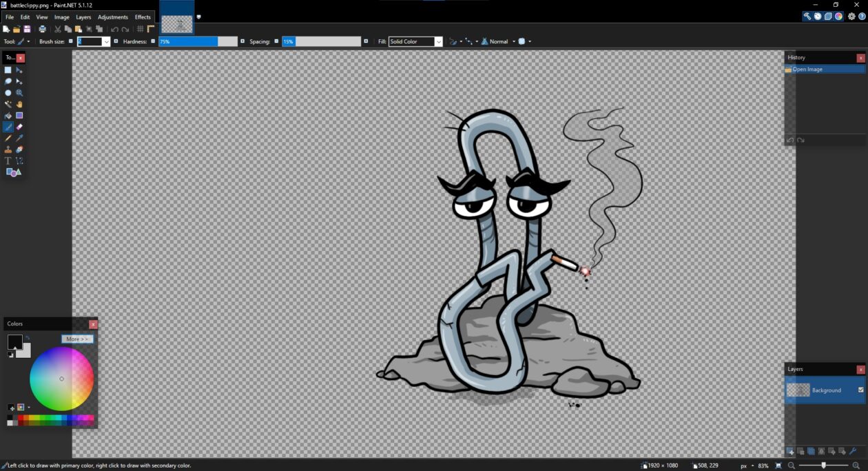Image resolution: width=868 pixels, height=471 pixels.
Task: Toggle the rulers display
Action: pyautogui.click(x=151, y=29)
